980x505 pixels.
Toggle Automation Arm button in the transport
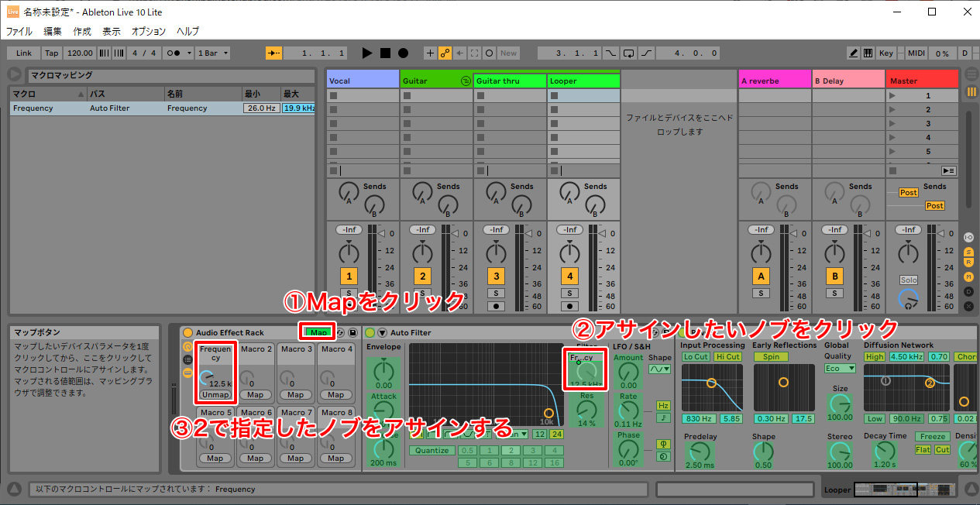pyautogui.click(x=445, y=53)
